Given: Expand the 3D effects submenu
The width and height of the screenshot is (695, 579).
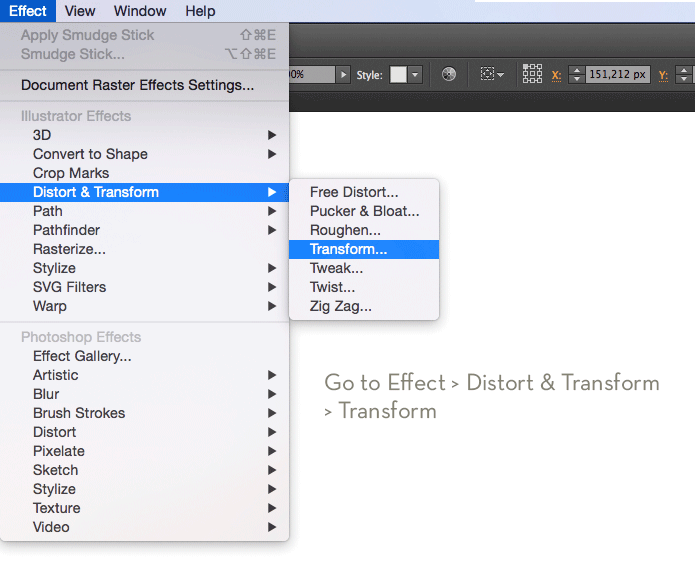Looking at the screenshot, I should tap(42, 135).
